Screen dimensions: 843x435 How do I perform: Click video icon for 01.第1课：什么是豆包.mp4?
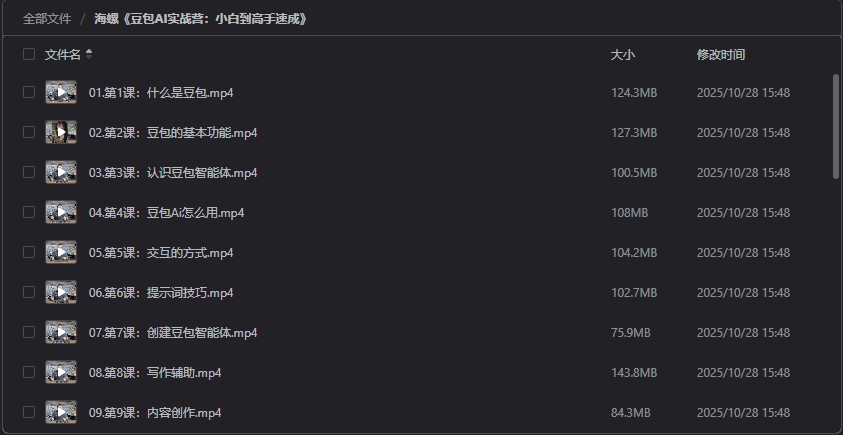click(x=61, y=93)
